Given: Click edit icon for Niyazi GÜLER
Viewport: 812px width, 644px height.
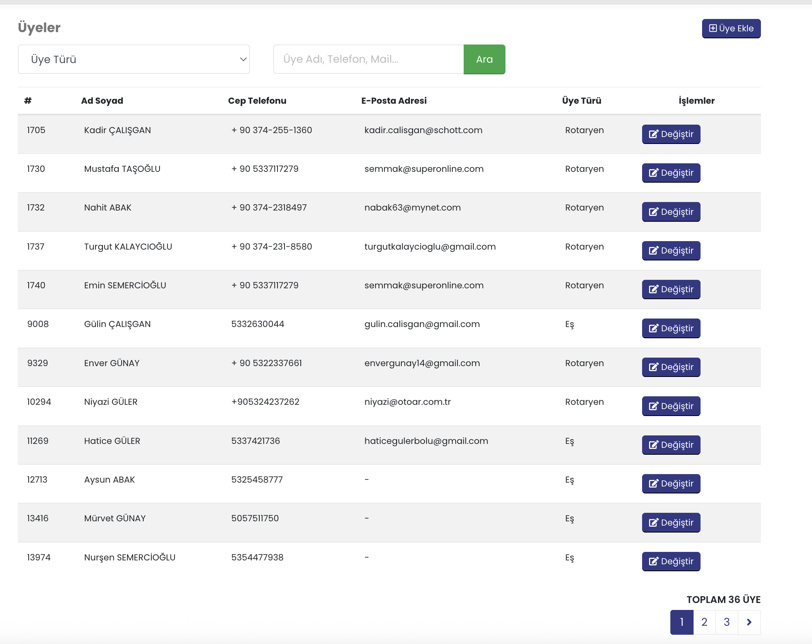Looking at the screenshot, I should click(653, 406).
